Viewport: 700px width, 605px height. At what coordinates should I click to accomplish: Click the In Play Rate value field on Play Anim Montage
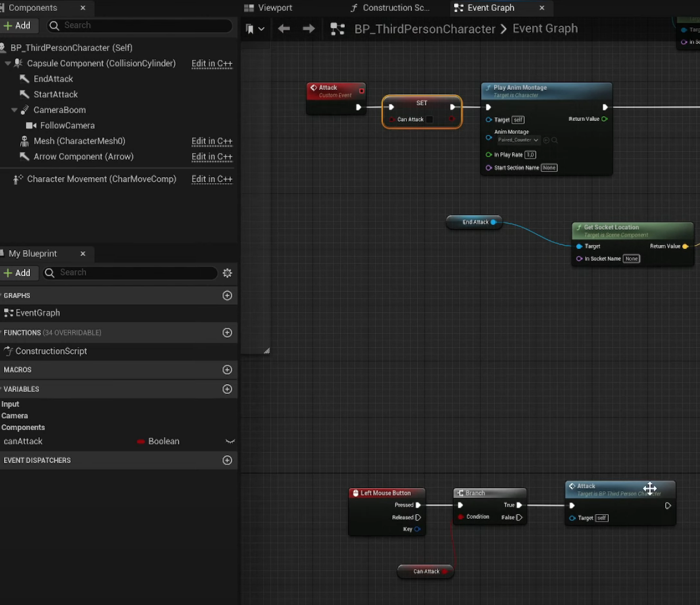click(x=529, y=154)
